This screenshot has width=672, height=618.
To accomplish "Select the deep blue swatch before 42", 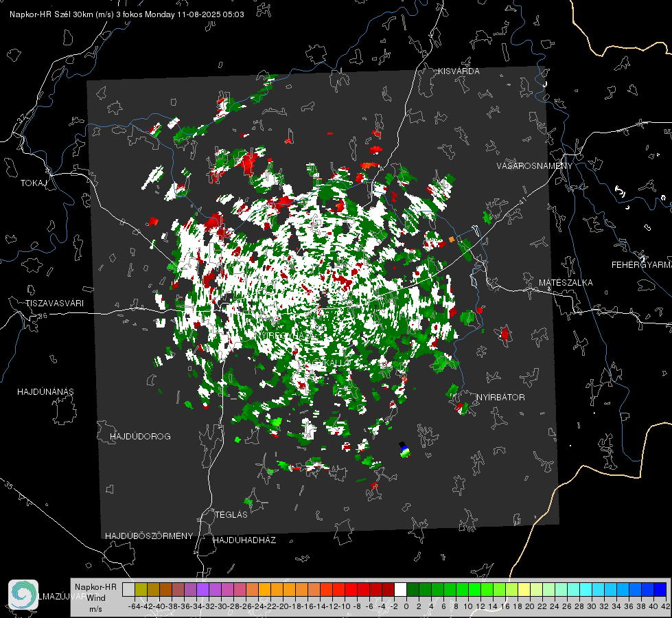I will [660, 589].
